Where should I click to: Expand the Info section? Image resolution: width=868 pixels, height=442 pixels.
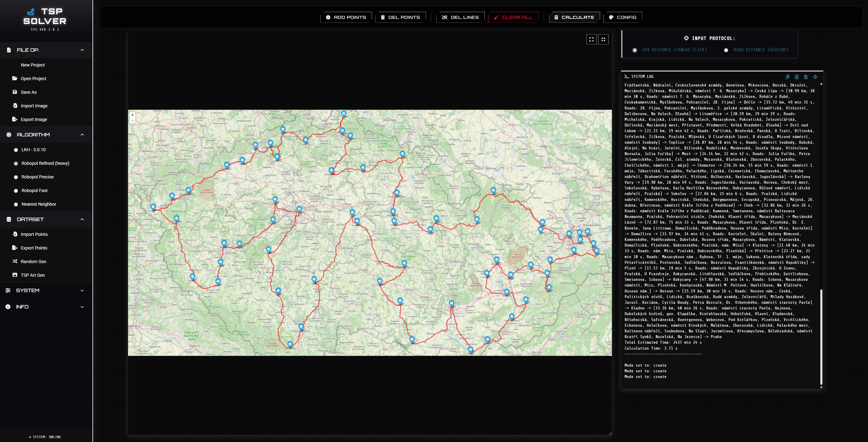coord(82,307)
